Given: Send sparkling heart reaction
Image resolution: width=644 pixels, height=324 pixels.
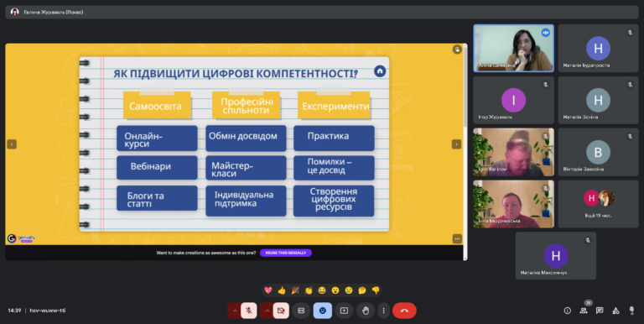Looking at the screenshot, I should click(268, 290).
